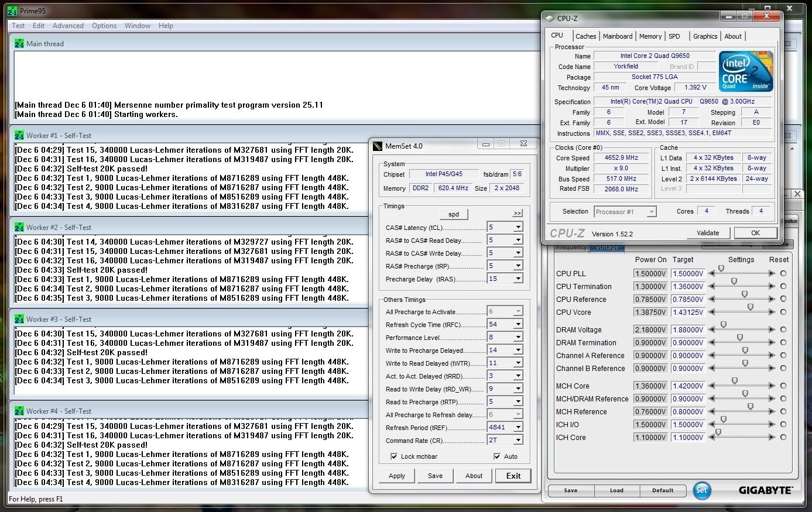Click the MCH Core increase arrow
This screenshot has width=812, height=512.
[772, 386]
